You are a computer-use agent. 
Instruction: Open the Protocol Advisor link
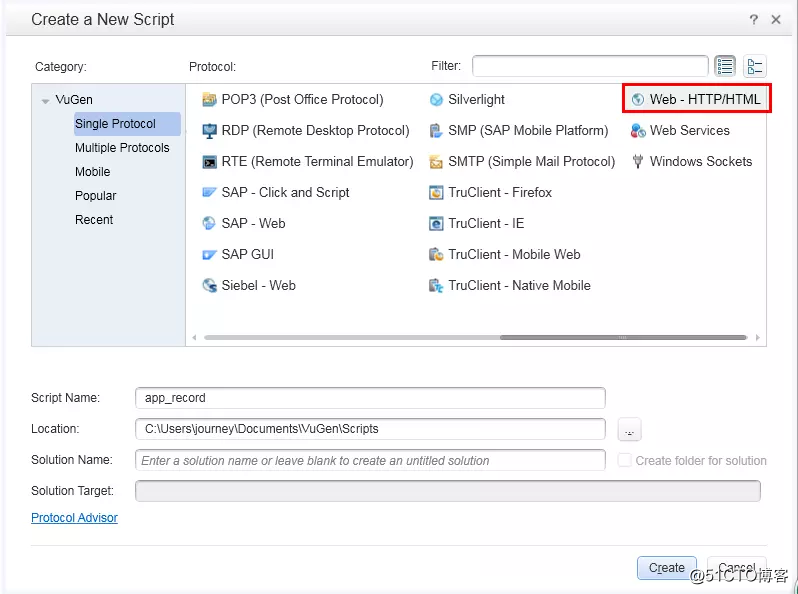(x=74, y=518)
